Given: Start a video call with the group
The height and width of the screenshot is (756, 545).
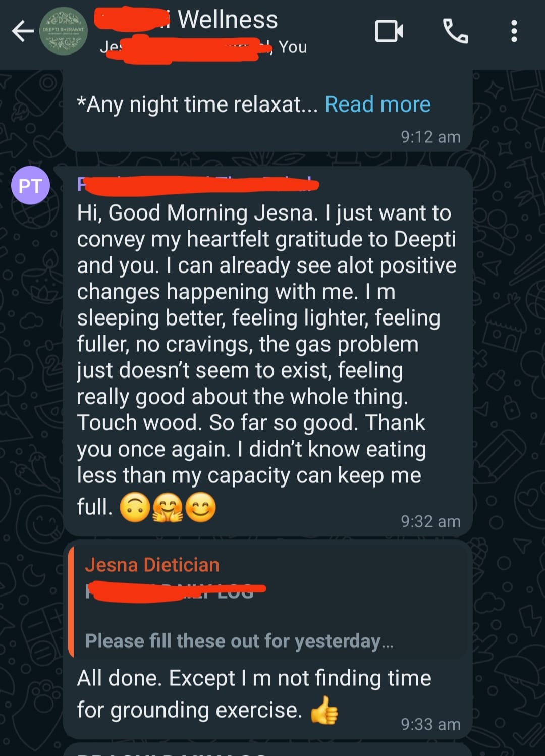Looking at the screenshot, I should (389, 31).
